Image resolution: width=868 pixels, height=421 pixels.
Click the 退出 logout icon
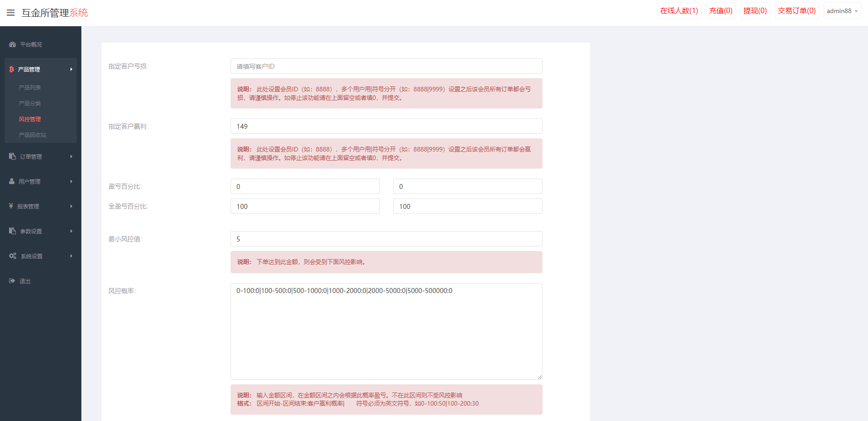coord(12,281)
